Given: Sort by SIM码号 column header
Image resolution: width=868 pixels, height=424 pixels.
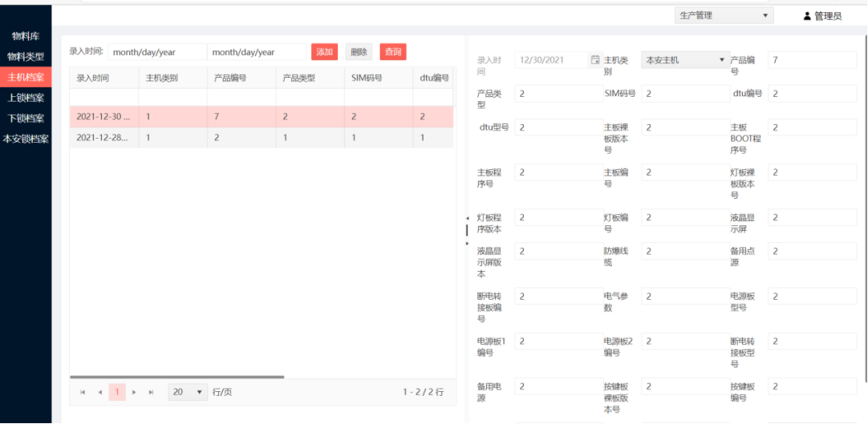Looking at the screenshot, I should coord(379,78).
